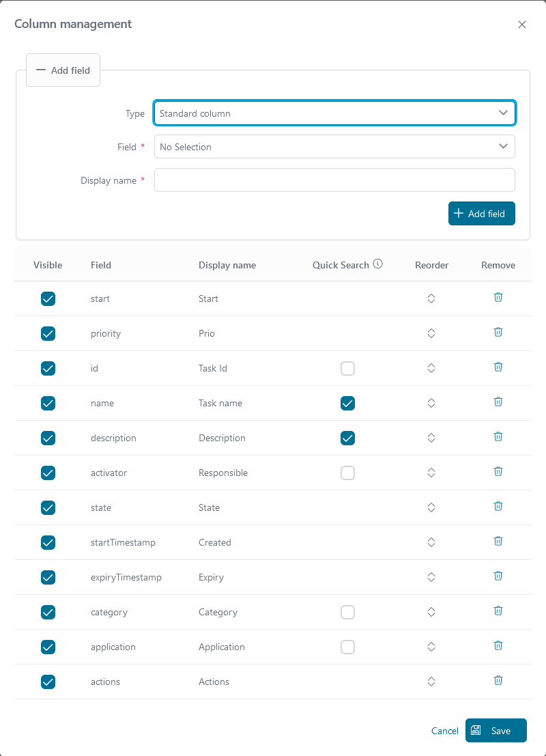This screenshot has height=756, width=546.
Task: Use reorder arrows in activator row
Action: (431, 473)
